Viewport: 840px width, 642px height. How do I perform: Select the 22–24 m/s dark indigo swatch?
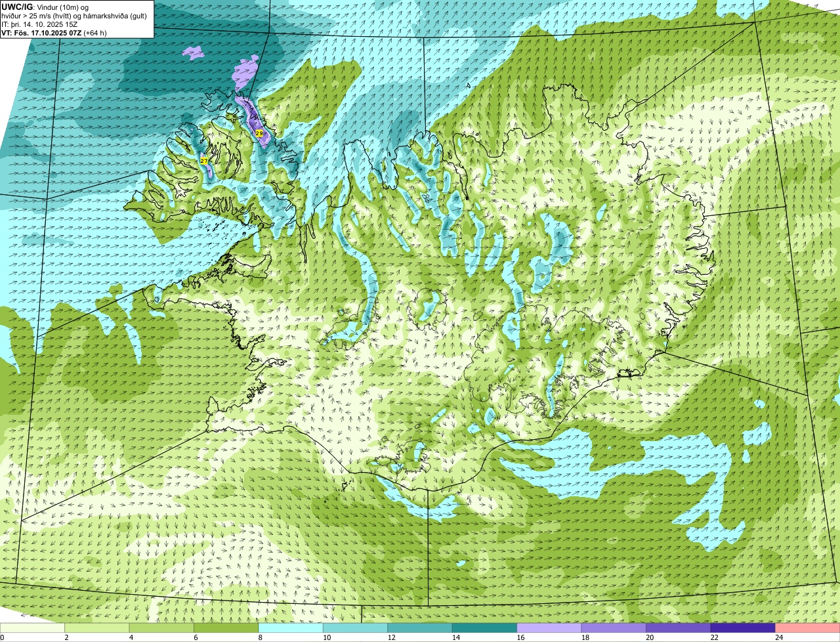[744, 628]
